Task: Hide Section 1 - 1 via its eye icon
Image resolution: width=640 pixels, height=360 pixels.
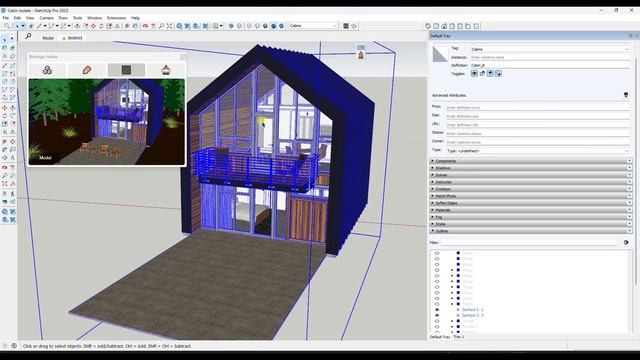Action: 437,316
